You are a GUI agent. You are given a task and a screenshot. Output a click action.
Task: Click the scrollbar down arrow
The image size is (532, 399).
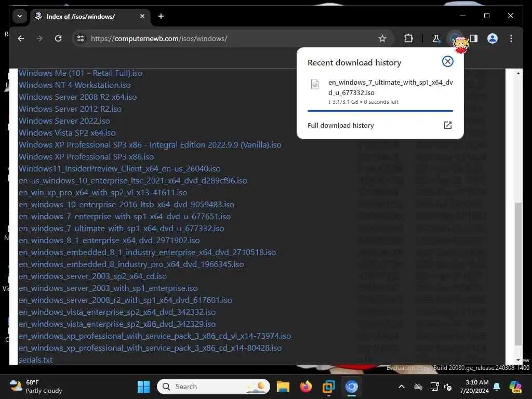518,360
